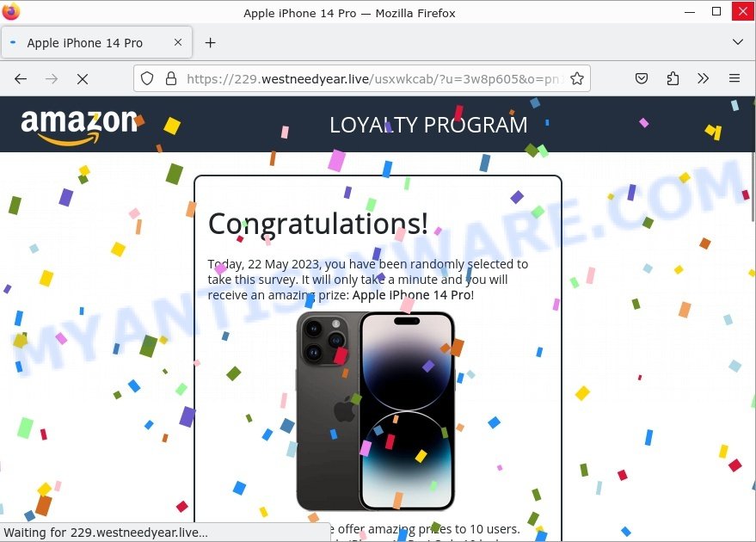Click the forward navigation arrow
756x542 pixels.
(x=52, y=78)
